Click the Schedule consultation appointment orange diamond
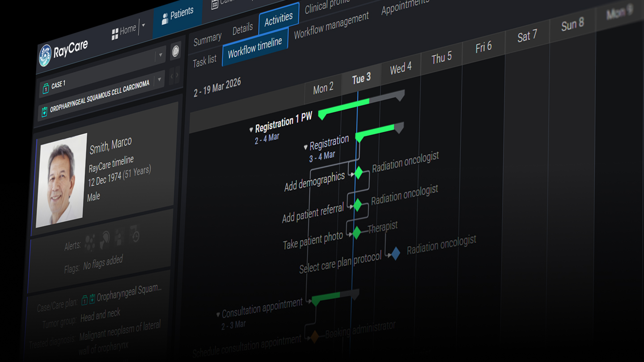The height and width of the screenshot is (362, 644). tap(315, 336)
